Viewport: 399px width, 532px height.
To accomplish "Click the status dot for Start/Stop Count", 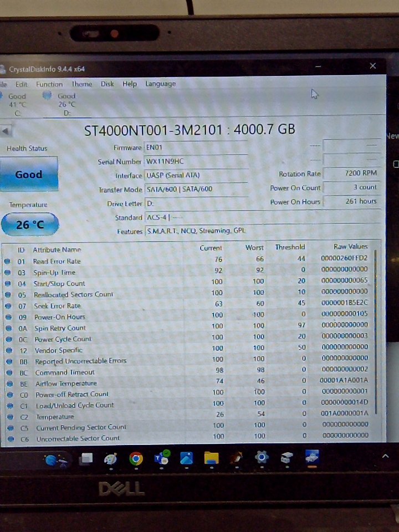I will (x=8, y=283).
